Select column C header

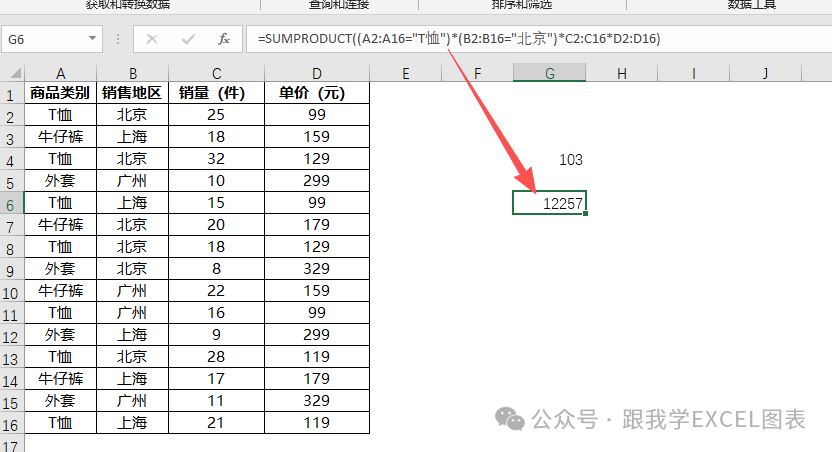click(216, 73)
